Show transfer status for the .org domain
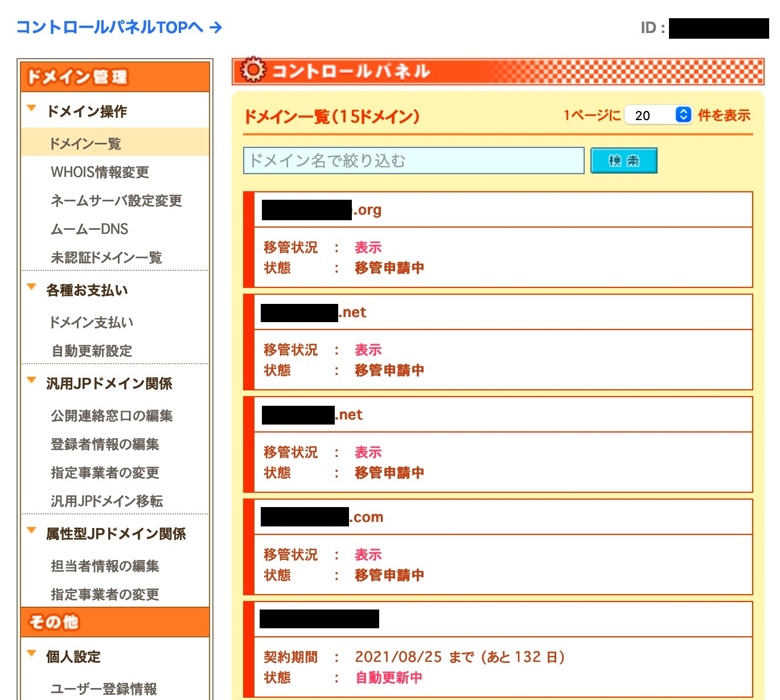780x700 pixels. (368, 248)
